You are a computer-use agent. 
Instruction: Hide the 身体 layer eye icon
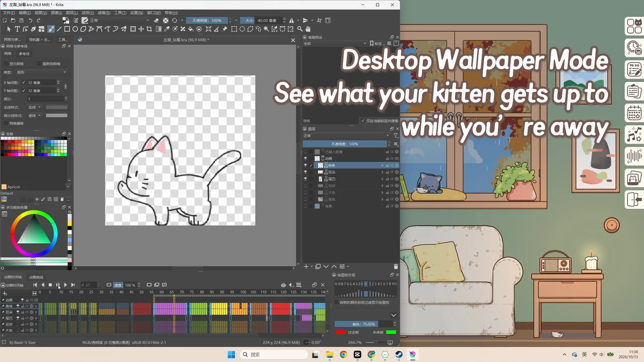(305, 165)
